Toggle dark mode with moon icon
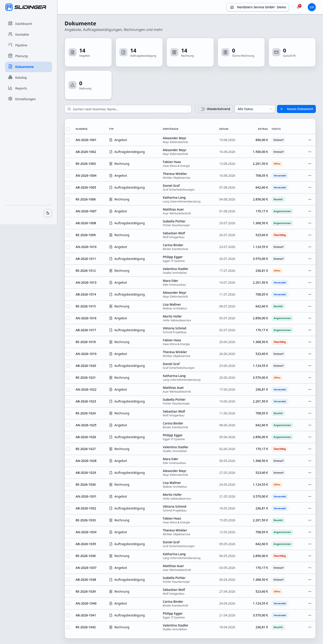Image resolution: width=323 pixels, height=644 pixels. pyautogui.click(x=48, y=213)
